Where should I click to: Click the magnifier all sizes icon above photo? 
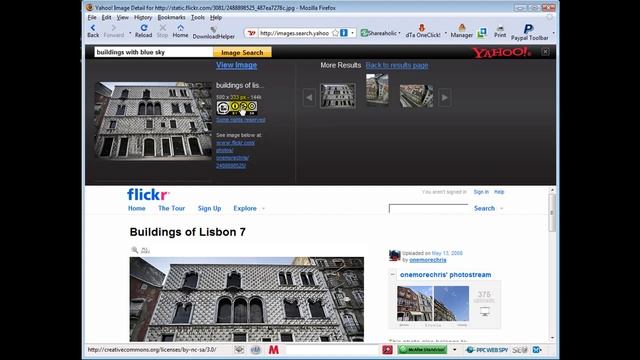point(134,250)
